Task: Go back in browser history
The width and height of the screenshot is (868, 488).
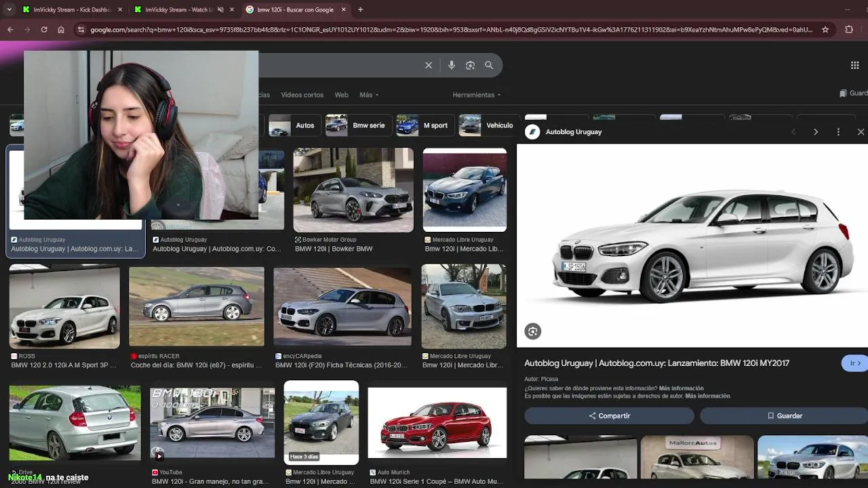Action: (x=10, y=30)
